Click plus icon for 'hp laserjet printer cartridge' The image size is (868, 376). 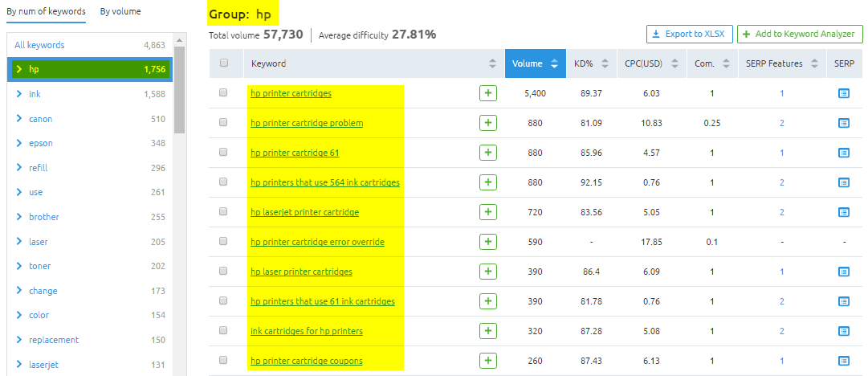(487, 212)
